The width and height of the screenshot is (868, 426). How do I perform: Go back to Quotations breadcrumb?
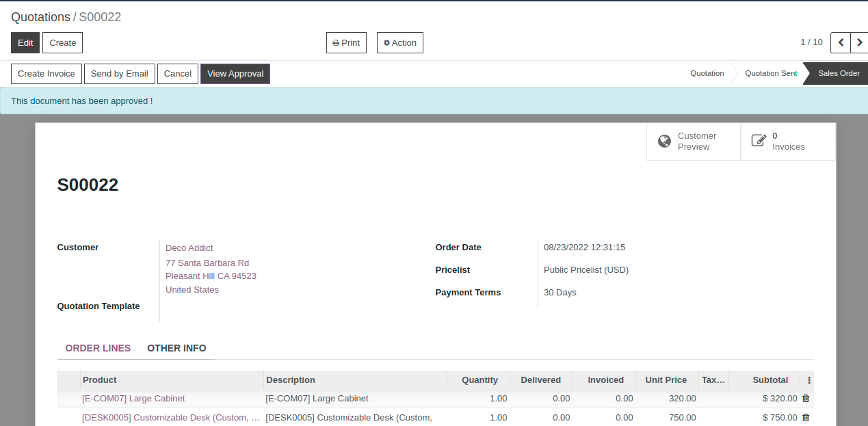(x=40, y=17)
